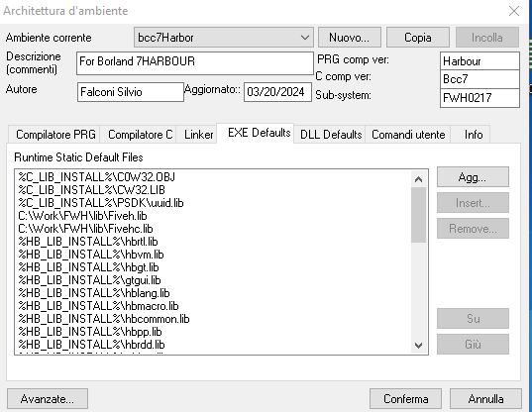The width and height of the screenshot is (532, 412).
Task: Click the Annulla button
Action: 485,399
